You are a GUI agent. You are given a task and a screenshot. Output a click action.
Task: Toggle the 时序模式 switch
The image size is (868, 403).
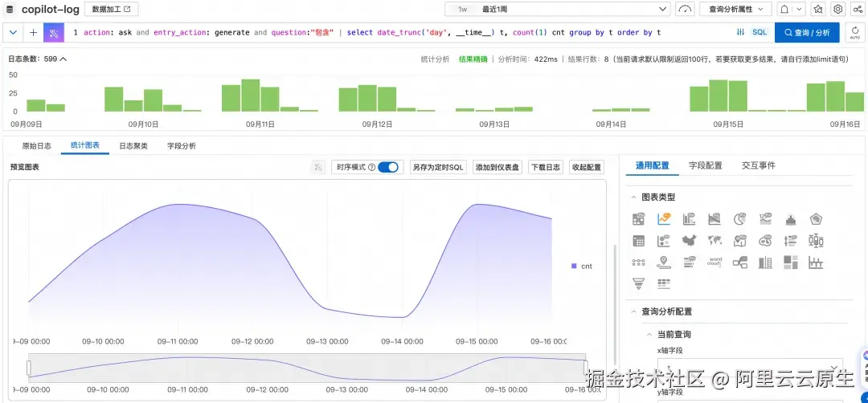point(387,167)
